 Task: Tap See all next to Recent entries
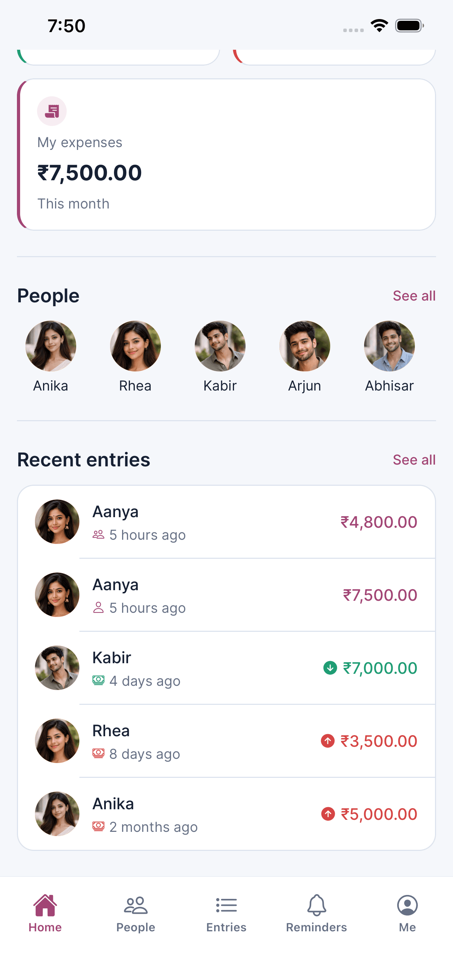[414, 460]
